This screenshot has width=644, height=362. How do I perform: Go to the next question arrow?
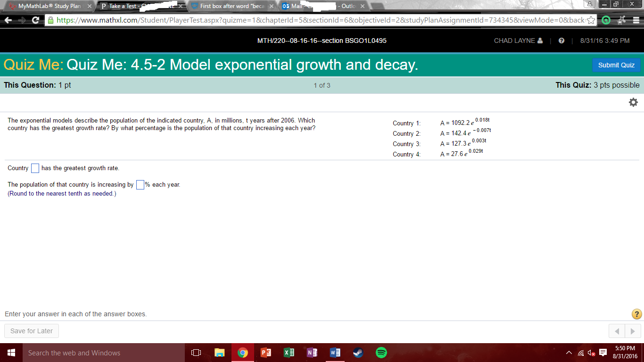point(633,331)
